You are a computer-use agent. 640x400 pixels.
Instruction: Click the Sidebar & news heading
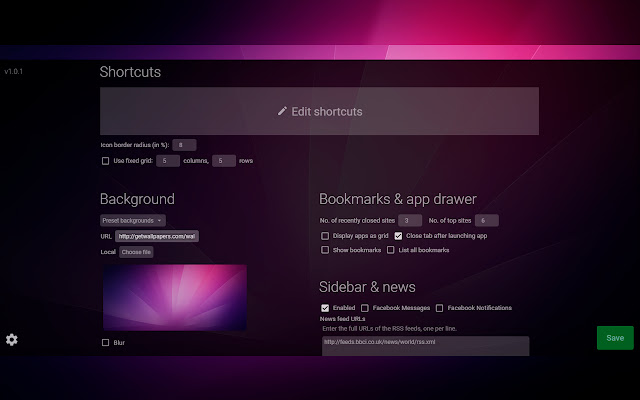367,287
